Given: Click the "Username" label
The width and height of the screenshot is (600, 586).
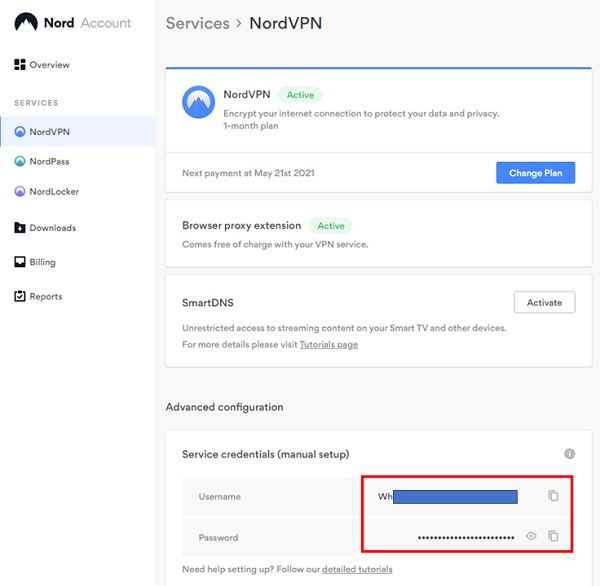Looking at the screenshot, I should (x=220, y=496).
